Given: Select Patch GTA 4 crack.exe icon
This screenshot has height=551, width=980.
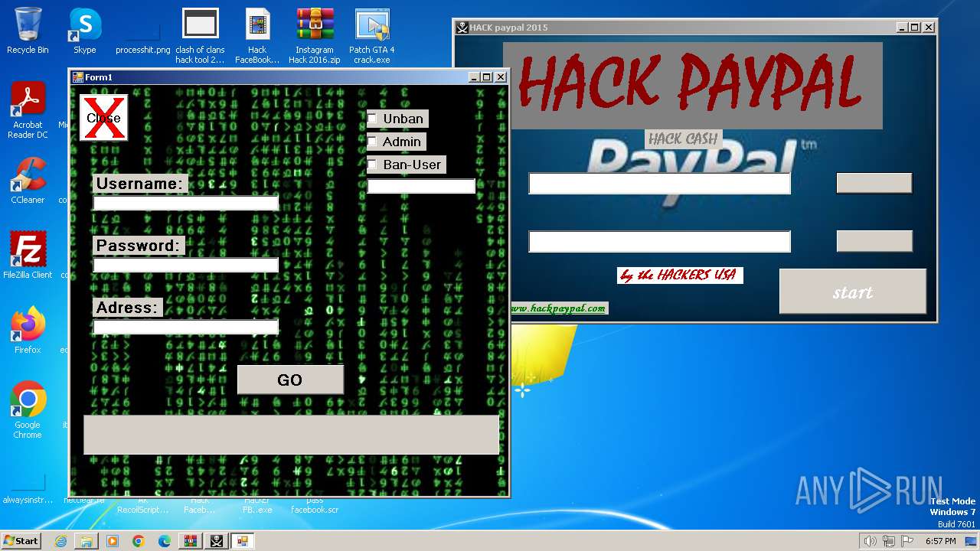Looking at the screenshot, I should click(372, 36).
